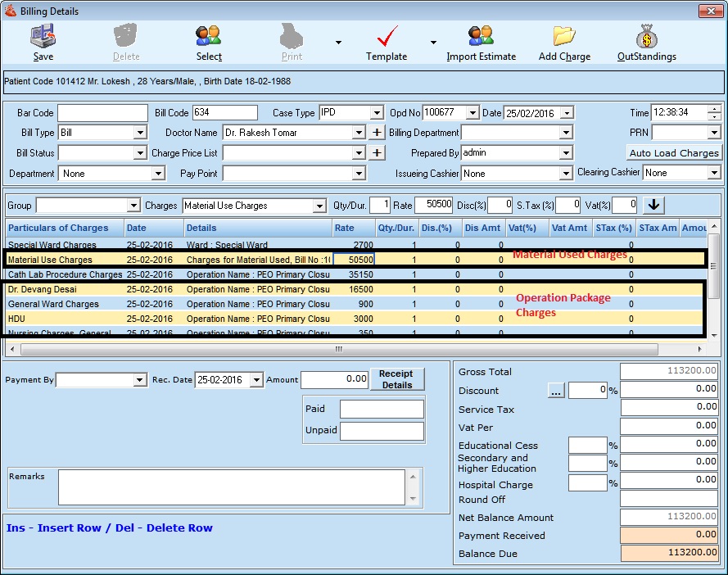
Task: Click the Receipt Details button
Action: [397, 379]
